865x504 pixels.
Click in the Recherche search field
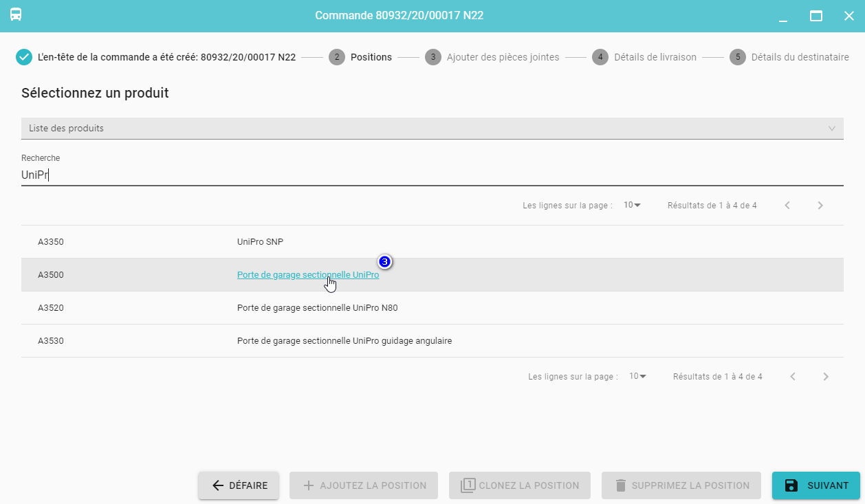coord(432,175)
